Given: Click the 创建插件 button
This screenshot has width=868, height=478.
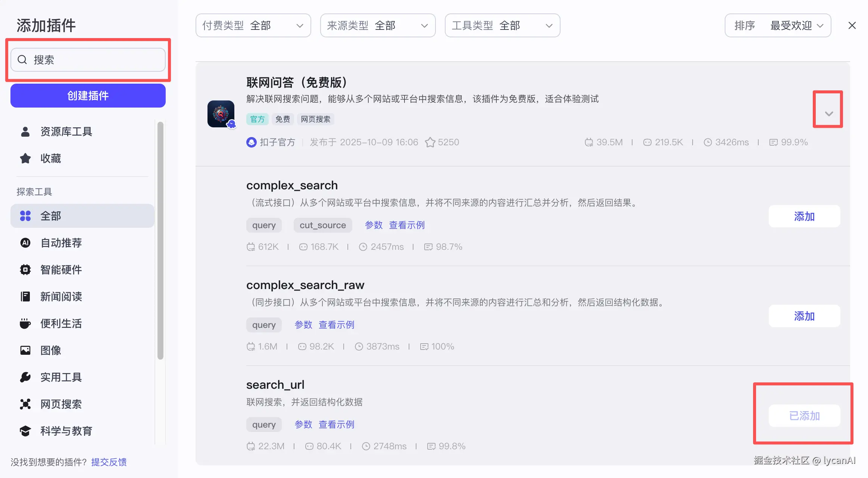Looking at the screenshot, I should pyautogui.click(x=88, y=96).
